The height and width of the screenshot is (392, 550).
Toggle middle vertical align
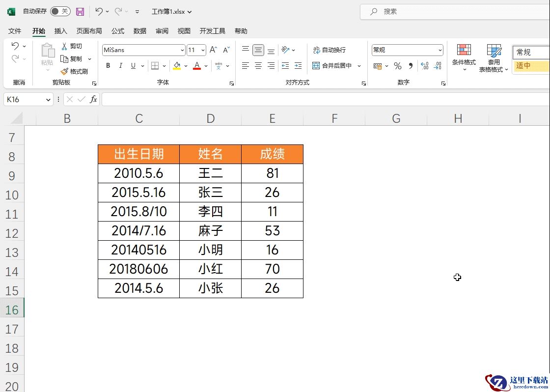pyautogui.click(x=258, y=50)
